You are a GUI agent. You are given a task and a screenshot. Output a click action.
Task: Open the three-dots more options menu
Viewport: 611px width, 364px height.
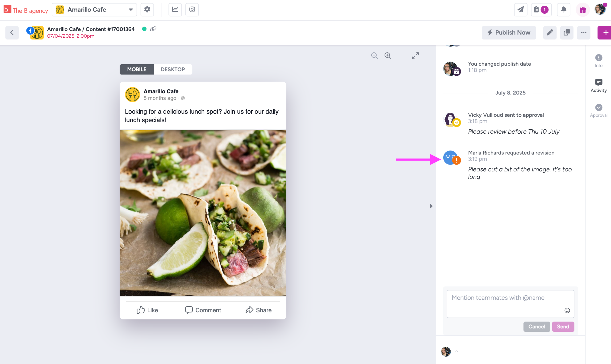(x=584, y=33)
